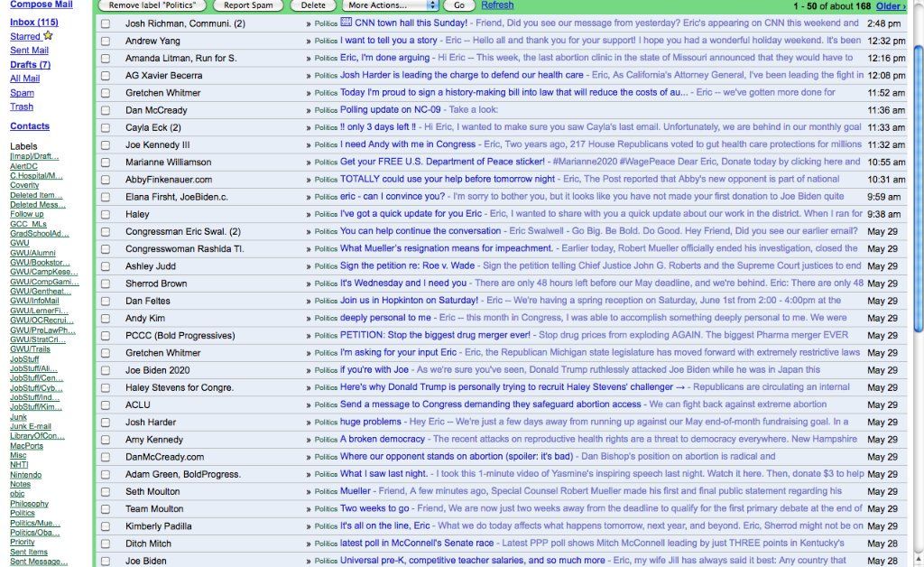This screenshot has height=567, width=924.
Task: Open Drafts (7) folder
Action: click(x=30, y=65)
